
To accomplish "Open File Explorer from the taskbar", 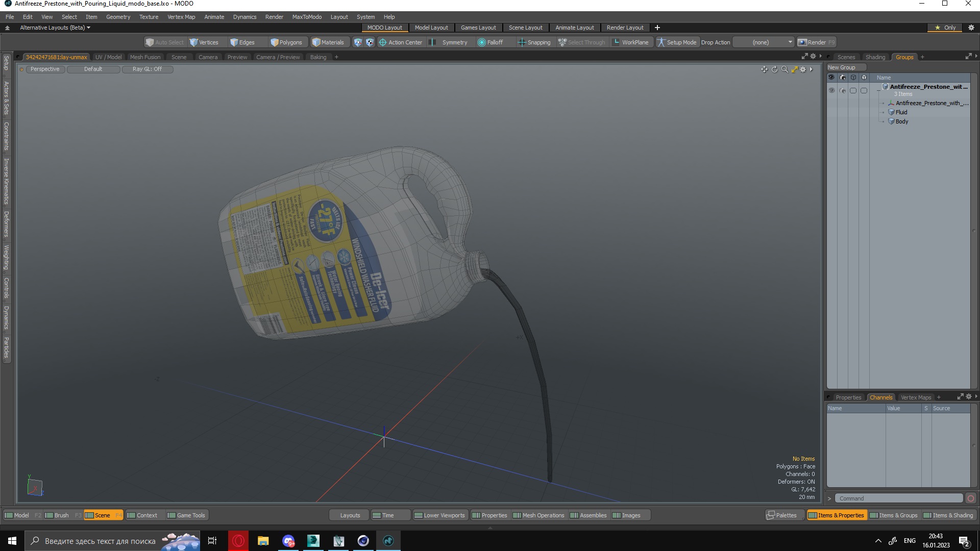I will tap(263, 541).
